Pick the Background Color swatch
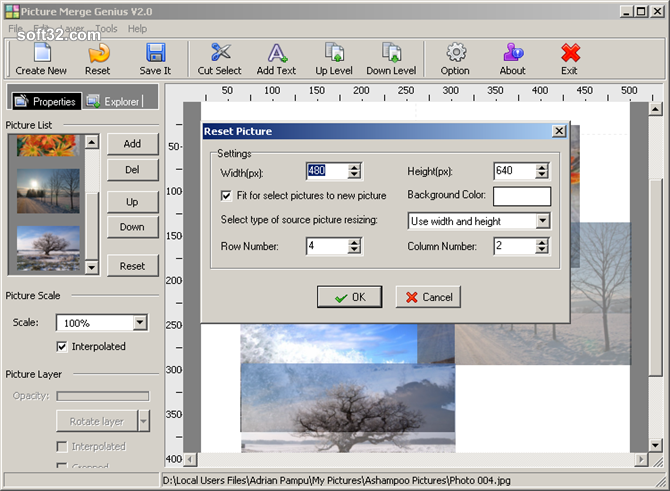The width and height of the screenshot is (670, 491). [522, 196]
